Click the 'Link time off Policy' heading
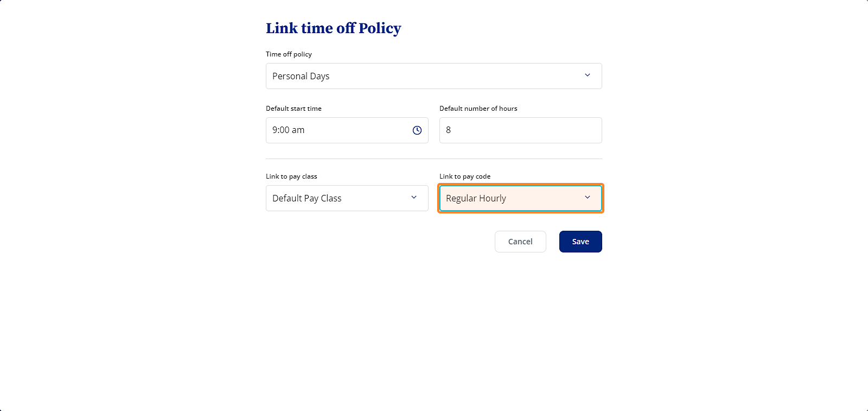The image size is (868, 411). [334, 28]
